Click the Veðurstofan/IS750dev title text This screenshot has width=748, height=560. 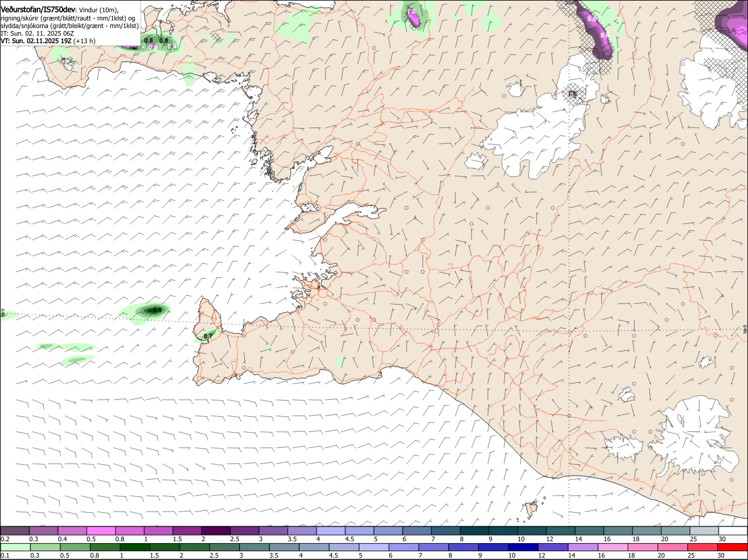pyautogui.click(x=38, y=10)
